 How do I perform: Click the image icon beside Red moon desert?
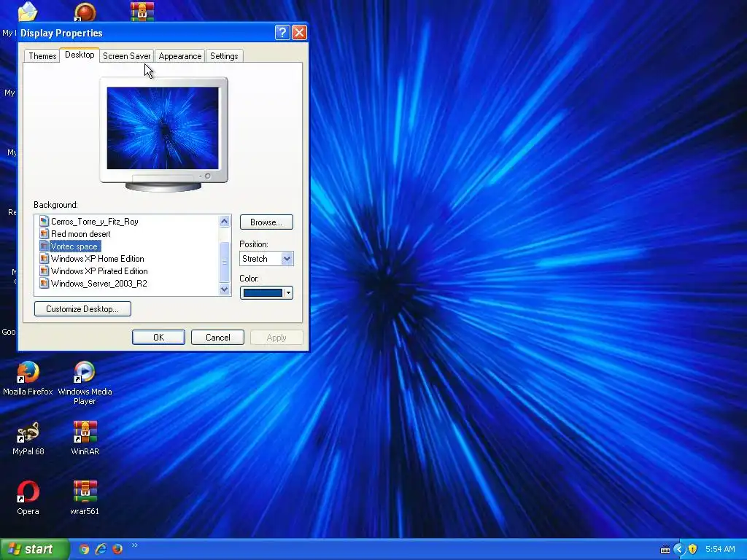point(44,234)
